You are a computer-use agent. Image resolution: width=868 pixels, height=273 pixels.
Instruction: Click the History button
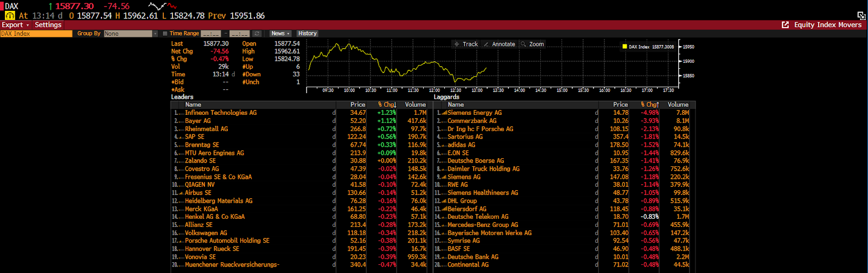point(307,34)
